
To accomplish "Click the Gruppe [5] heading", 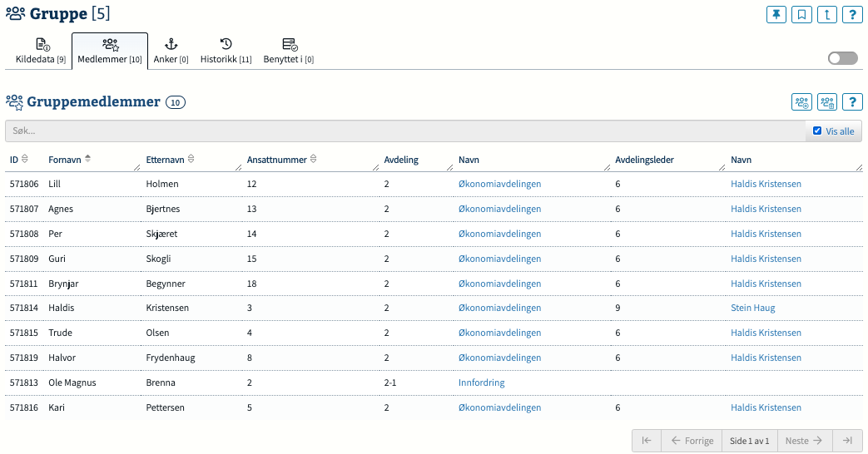I will (70, 13).
